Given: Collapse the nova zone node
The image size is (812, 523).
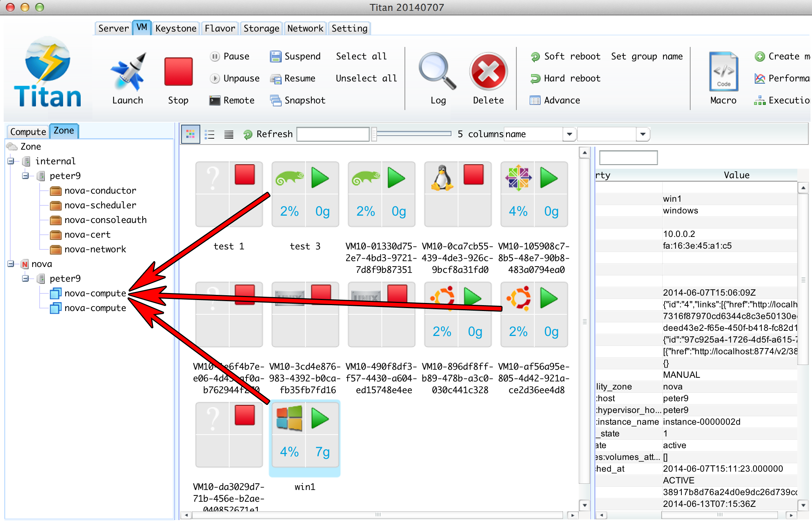Looking at the screenshot, I should 11,264.
